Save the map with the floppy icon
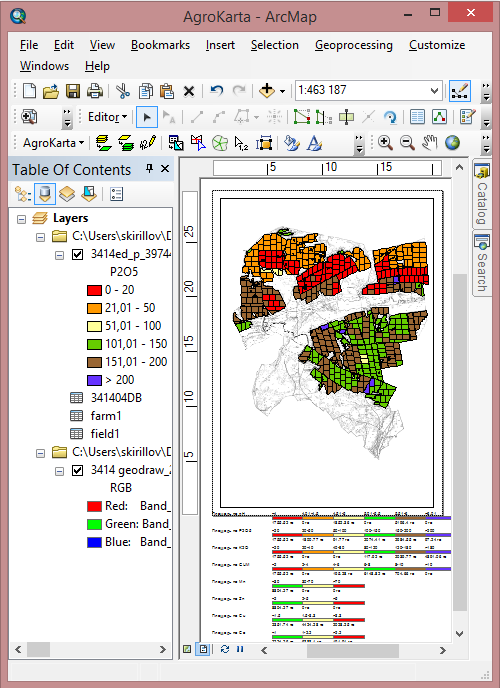500x688 pixels. coord(73,91)
